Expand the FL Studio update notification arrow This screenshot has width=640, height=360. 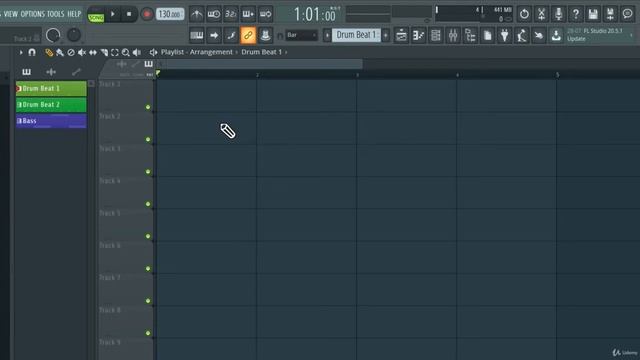click(631, 35)
